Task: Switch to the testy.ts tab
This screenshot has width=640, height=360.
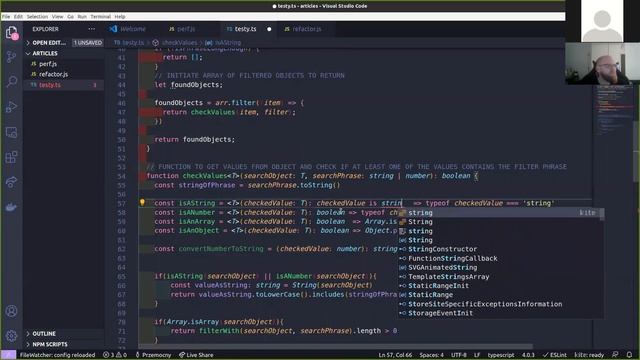Action: tap(245, 29)
